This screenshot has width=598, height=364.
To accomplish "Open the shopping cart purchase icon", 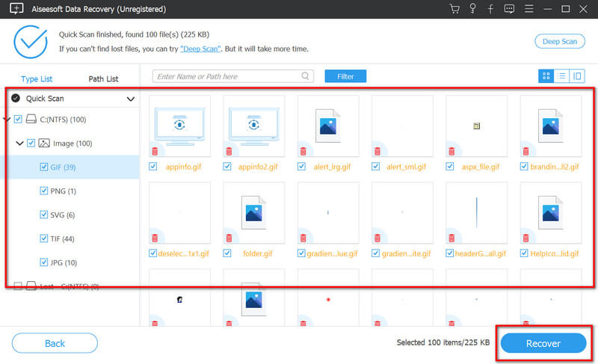I will tap(454, 9).
